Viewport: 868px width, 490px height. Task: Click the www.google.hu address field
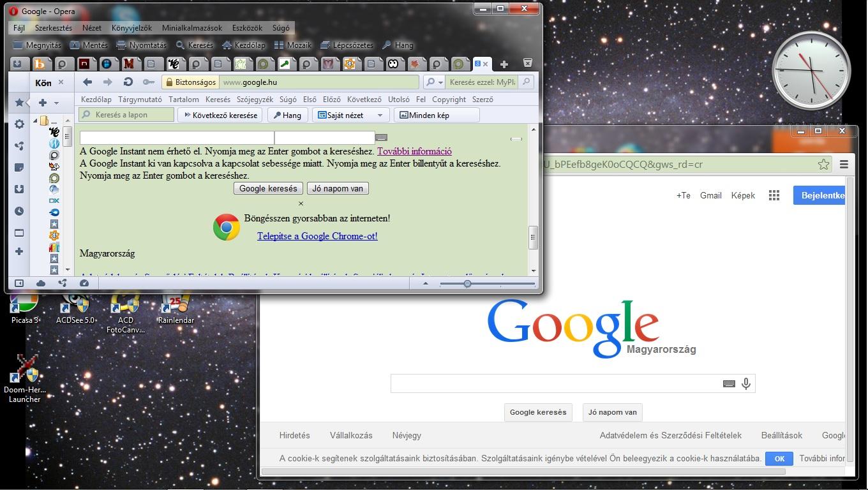coord(318,82)
